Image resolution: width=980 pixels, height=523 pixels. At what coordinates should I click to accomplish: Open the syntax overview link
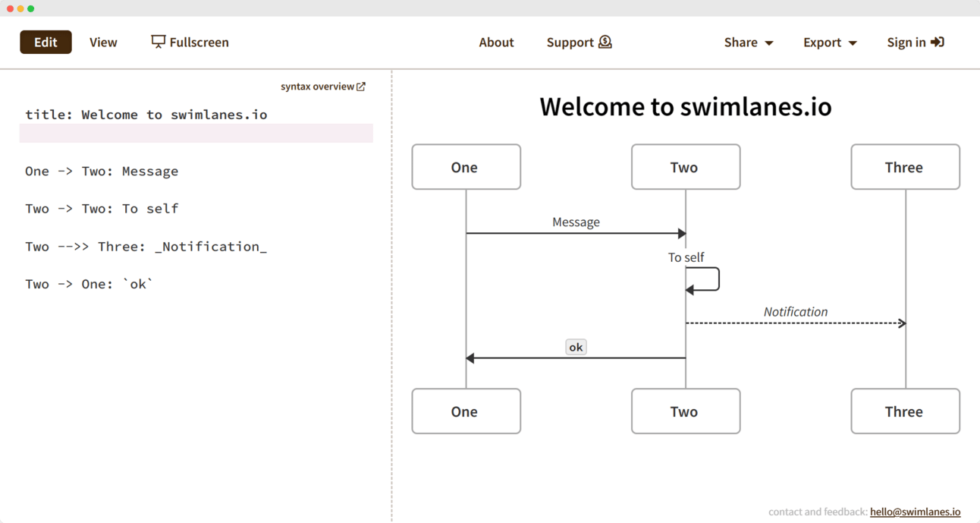(x=323, y=87)
